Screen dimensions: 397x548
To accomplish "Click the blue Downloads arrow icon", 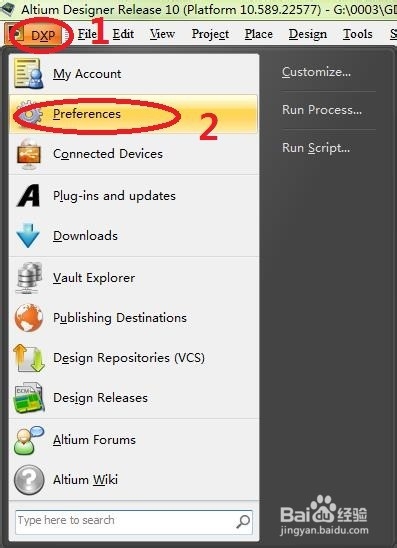I will [x=28, y=236].
